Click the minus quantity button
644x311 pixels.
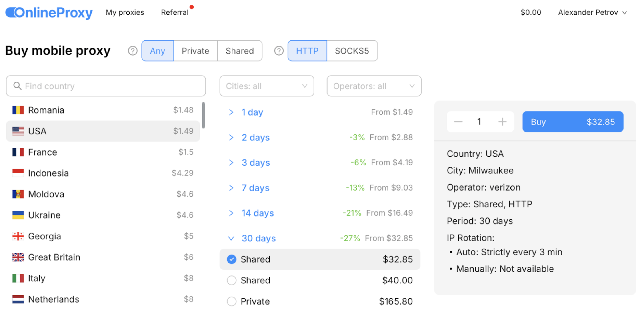458,122
